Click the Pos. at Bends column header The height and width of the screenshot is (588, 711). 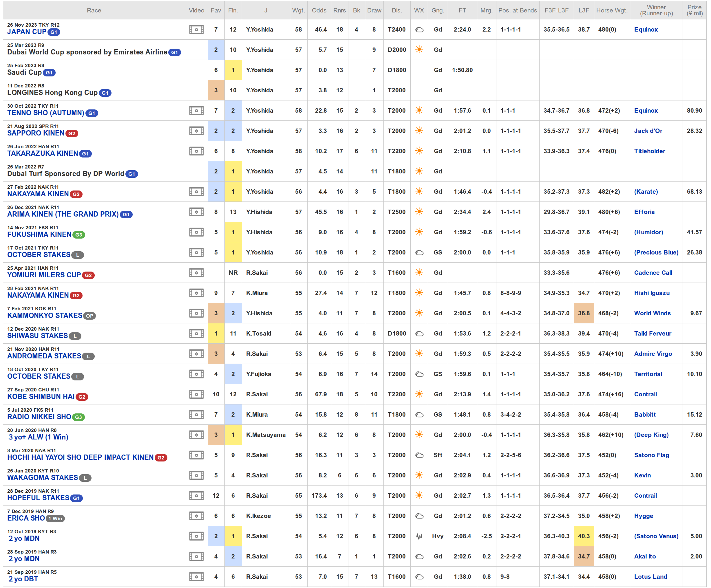(517, 10)
